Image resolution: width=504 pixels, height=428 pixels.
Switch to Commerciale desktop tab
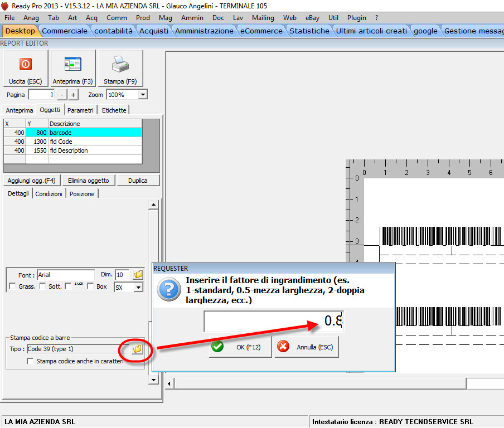65,31
